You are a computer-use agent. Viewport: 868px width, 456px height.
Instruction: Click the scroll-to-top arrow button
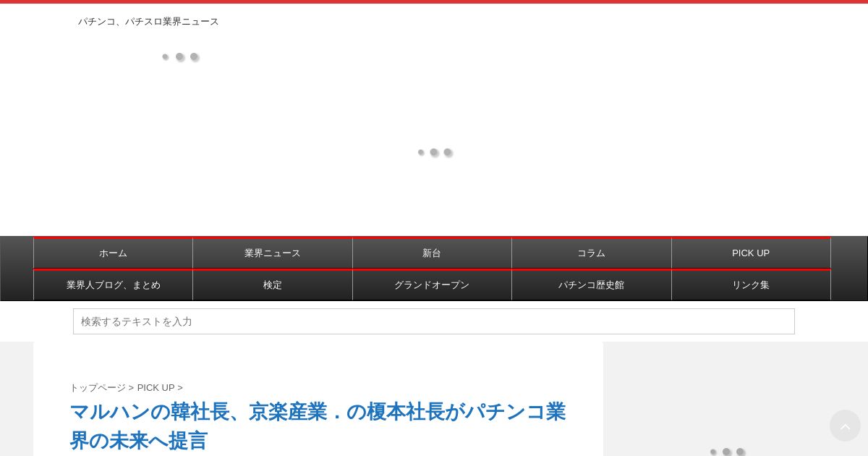(x=845, y=426)
